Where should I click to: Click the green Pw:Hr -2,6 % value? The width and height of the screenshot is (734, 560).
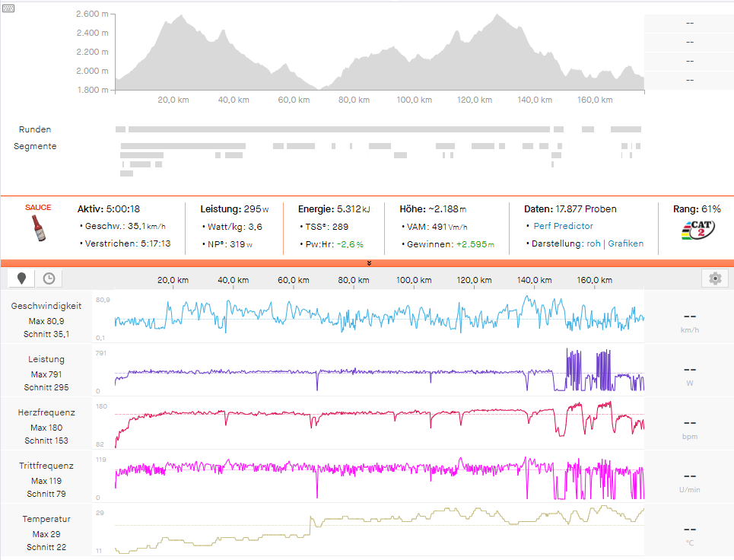coord(350,244)
